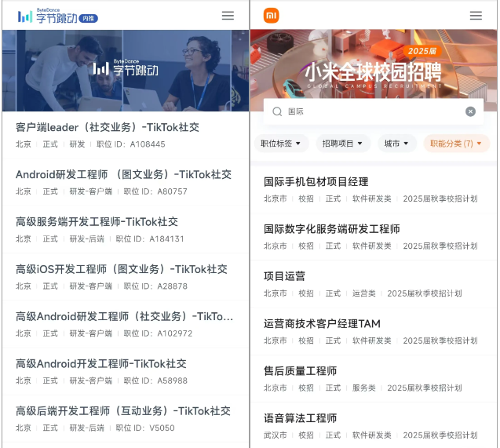Open the ByteDance hamburger menu
The height and width of the screenshot is (448, 500).
coord(228,16)
